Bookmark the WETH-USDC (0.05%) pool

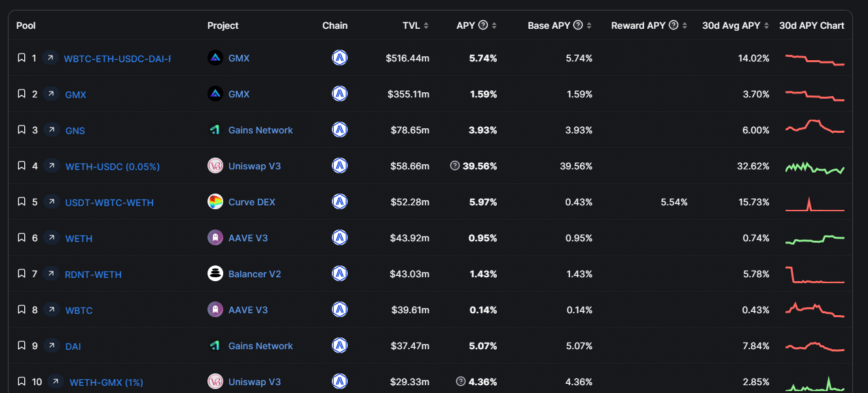[22, 166]
